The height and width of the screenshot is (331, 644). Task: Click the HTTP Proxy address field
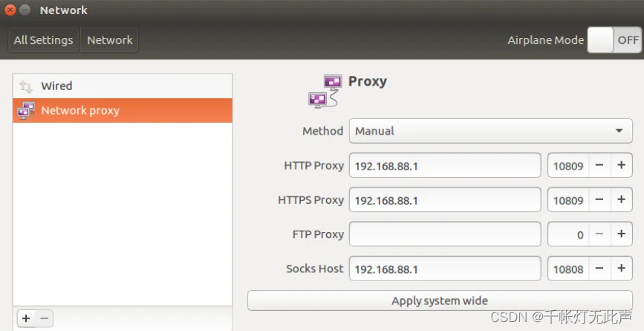point(444,166)
